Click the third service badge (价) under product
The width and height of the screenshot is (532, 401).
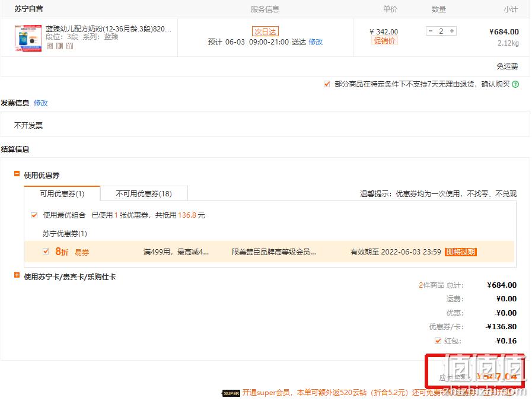click(69, 46)
